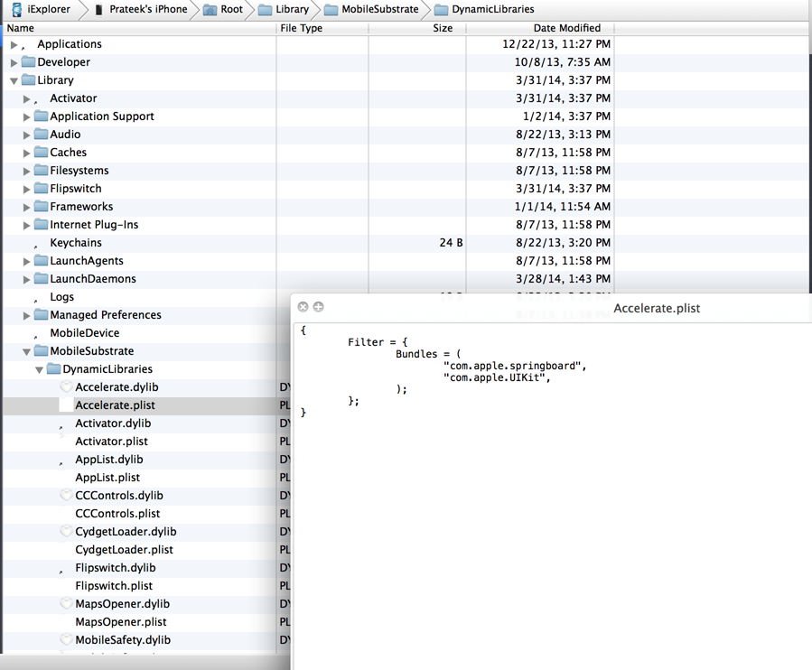Click the iPhone device icon in breadcrumb
The width and height of the screenshot is (812, 670).
[98, 10]
